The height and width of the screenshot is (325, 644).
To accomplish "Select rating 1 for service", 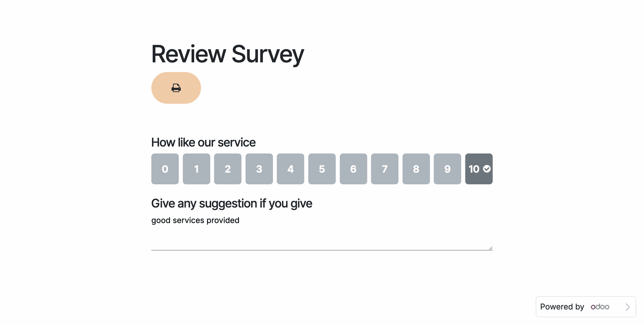I will pos(197,169).
